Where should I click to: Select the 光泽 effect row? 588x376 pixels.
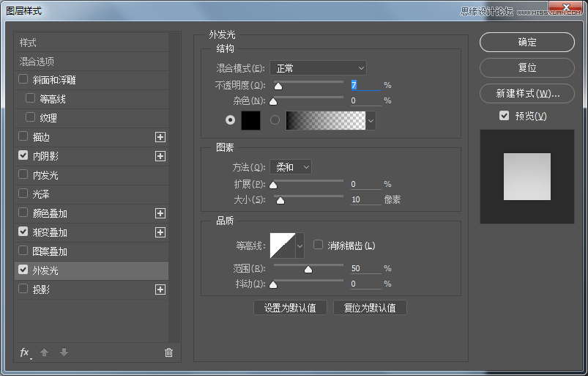coord(92,194)
